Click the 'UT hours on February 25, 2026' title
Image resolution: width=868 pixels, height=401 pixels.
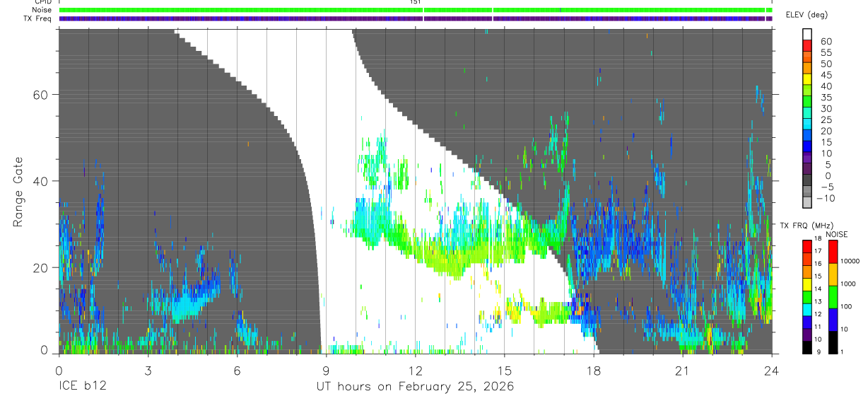(415, 387)
